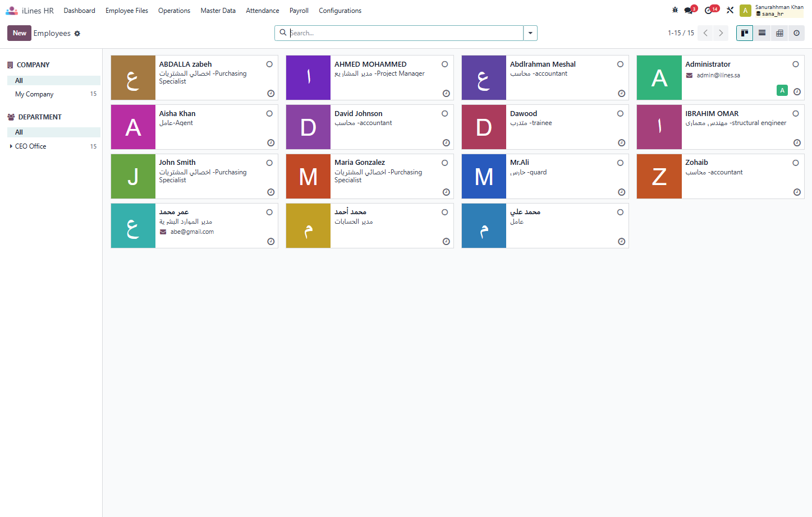Toggle presence circle on IBRAHIM OMAR card

[x=796, y=114]
